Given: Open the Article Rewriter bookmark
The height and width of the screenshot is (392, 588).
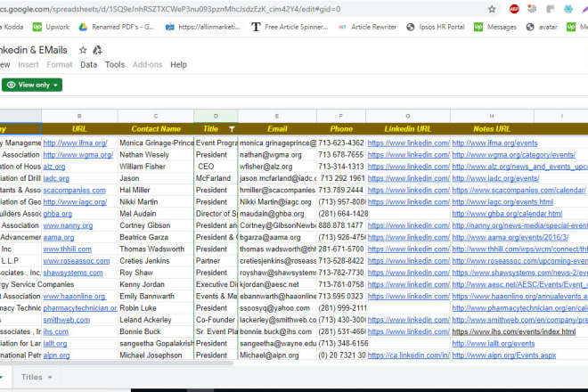Looking at the screenshot, I should click(367, 27).
